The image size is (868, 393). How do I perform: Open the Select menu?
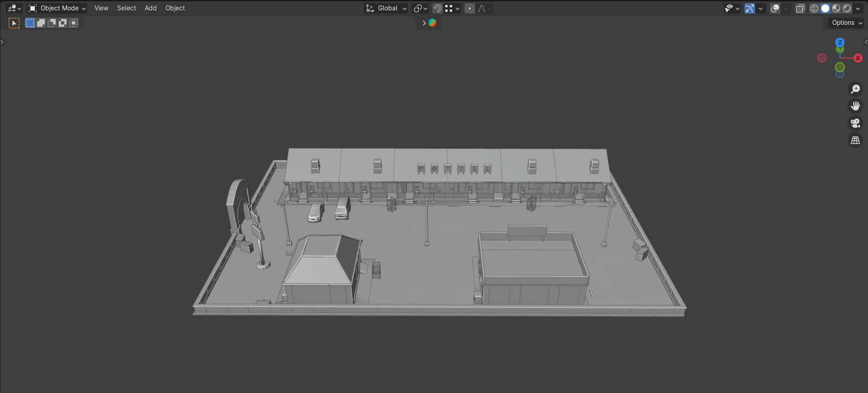click(127, 8)
